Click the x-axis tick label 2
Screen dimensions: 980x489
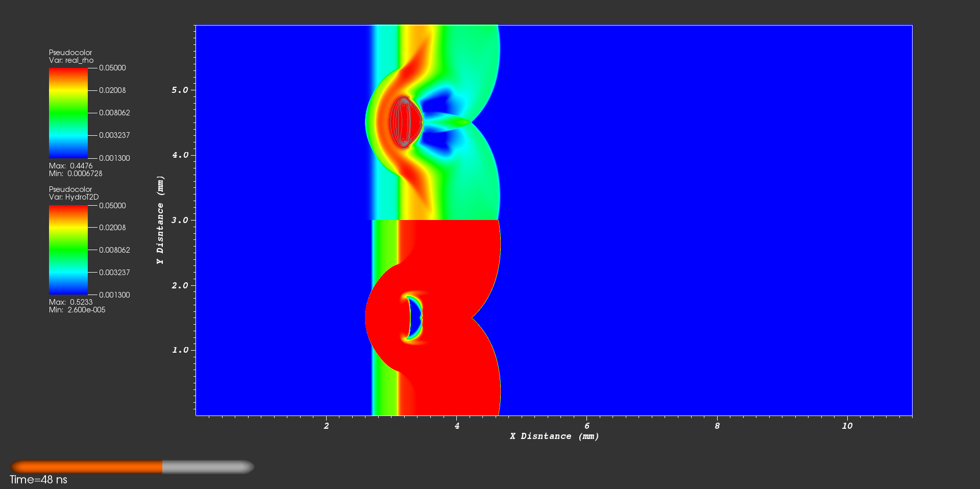pyautogui.click(x=327, y=426)
